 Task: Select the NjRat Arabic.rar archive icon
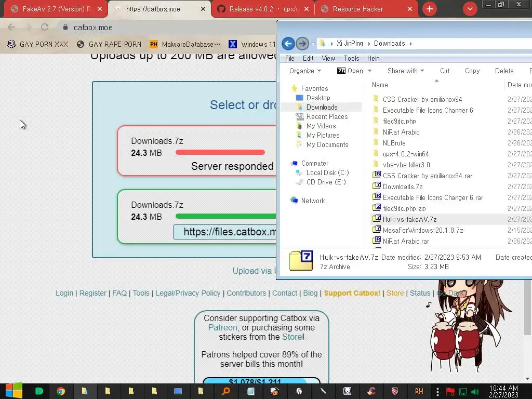(377, 241)
